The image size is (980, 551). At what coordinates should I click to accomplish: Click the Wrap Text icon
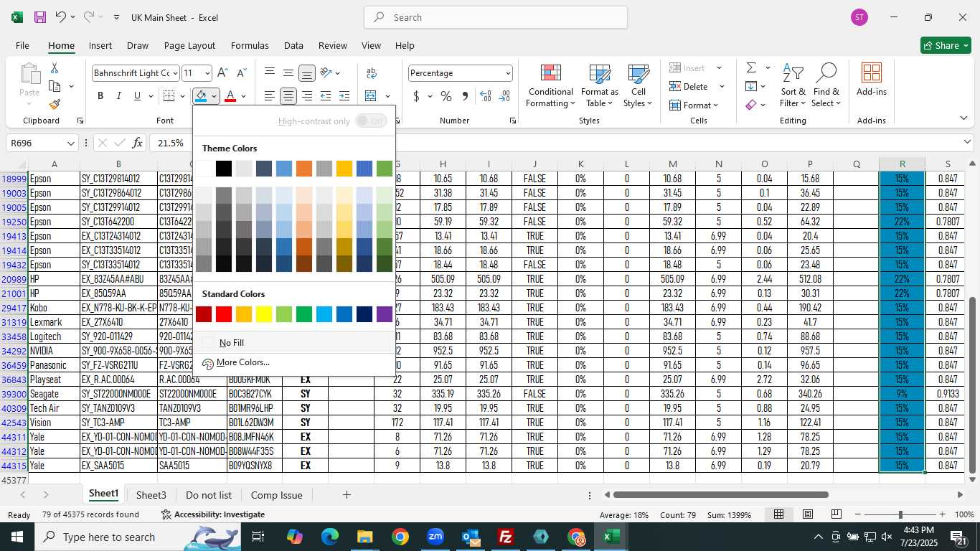coord(372,73)
